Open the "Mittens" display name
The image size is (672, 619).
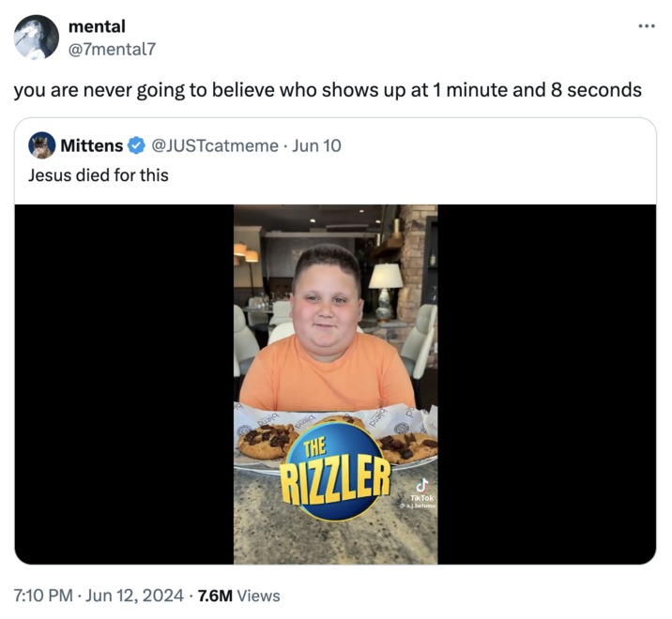point(91,145)
